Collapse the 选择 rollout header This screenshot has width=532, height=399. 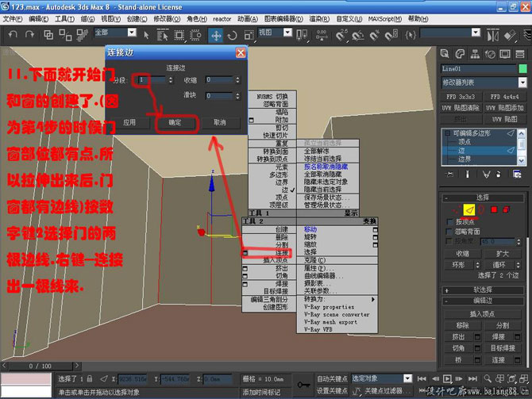click(483, 198)
